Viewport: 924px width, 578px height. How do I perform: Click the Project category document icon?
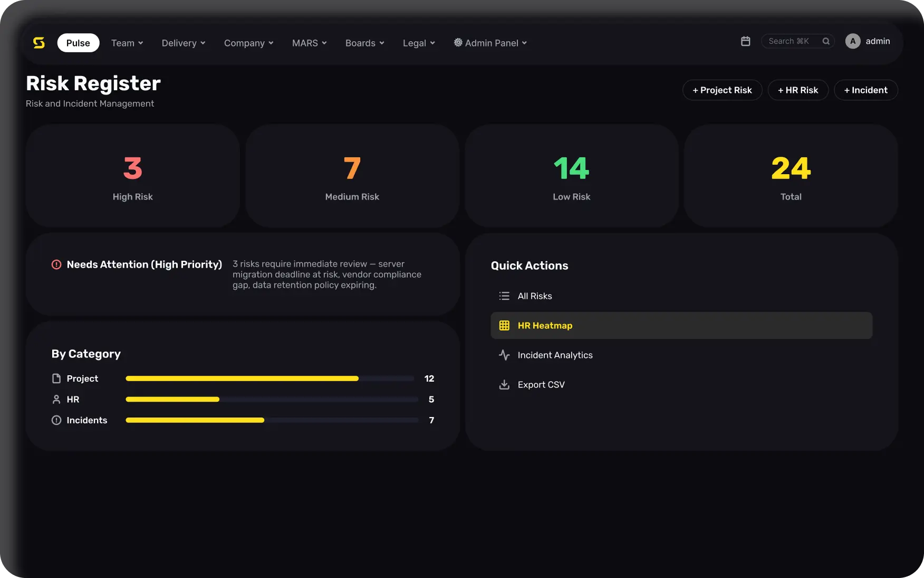pos(56,378)
